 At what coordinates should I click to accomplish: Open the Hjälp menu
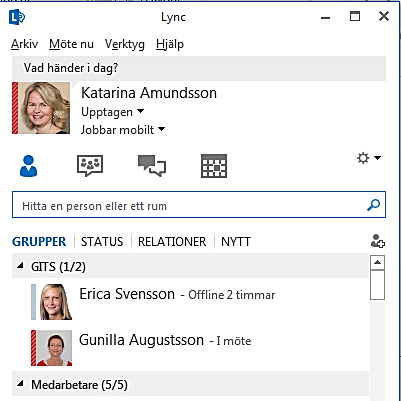coord(170,44)
